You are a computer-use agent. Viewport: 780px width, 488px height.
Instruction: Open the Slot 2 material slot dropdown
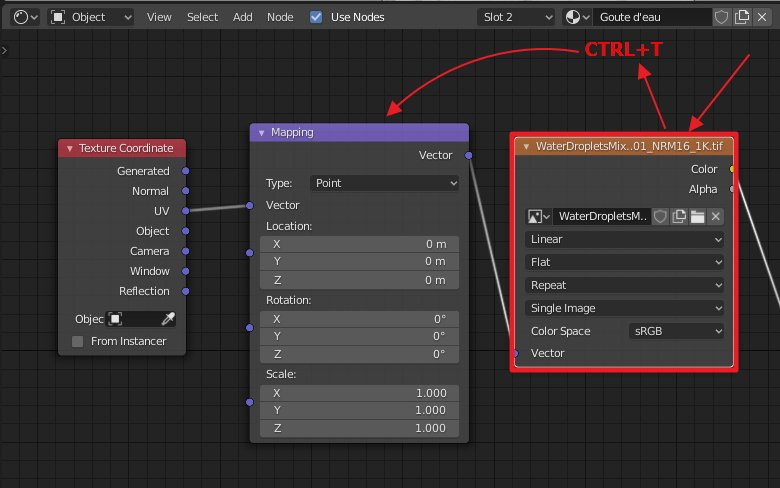pyautogui.click(x=516, y=17)
